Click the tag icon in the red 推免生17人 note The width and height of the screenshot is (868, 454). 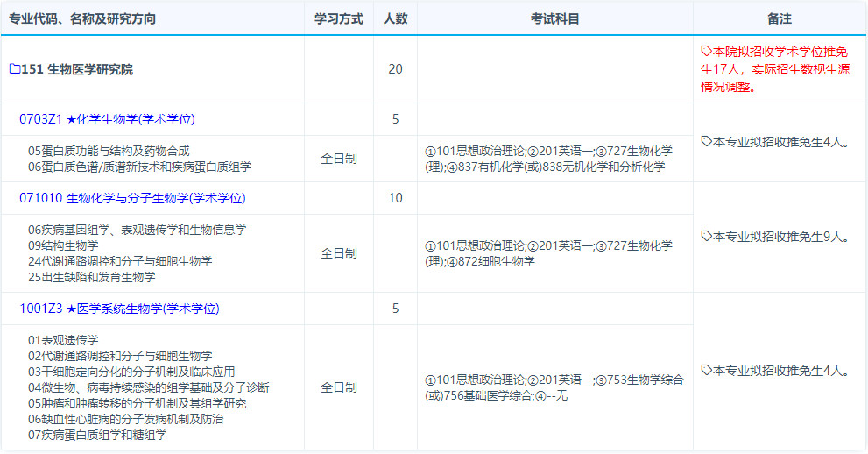[x=707, y=51]
